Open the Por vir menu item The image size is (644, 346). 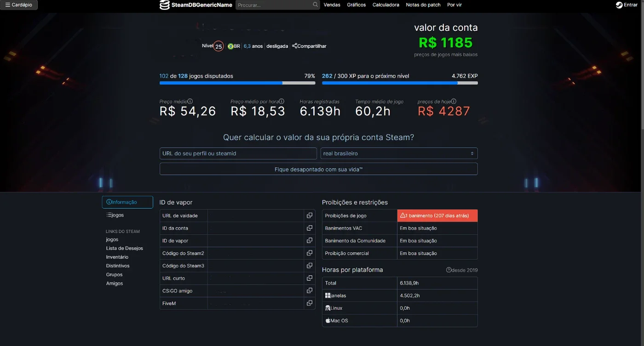[x=454, y=5]
